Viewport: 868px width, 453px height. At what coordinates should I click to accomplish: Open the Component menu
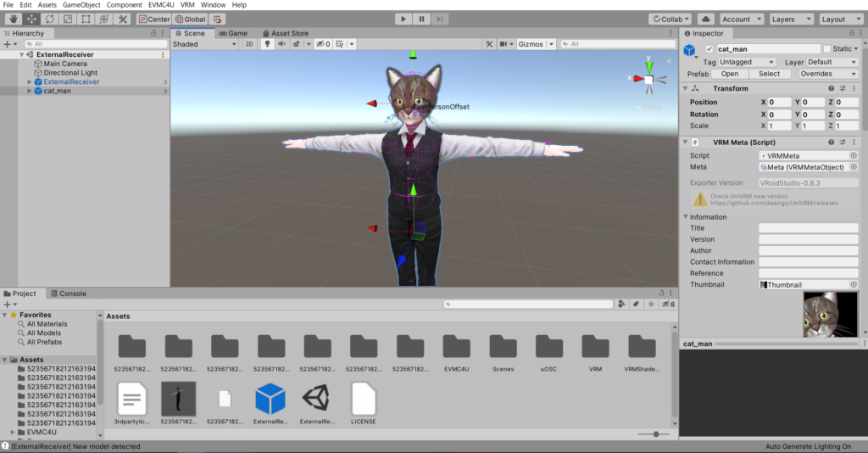coord(124,5)
